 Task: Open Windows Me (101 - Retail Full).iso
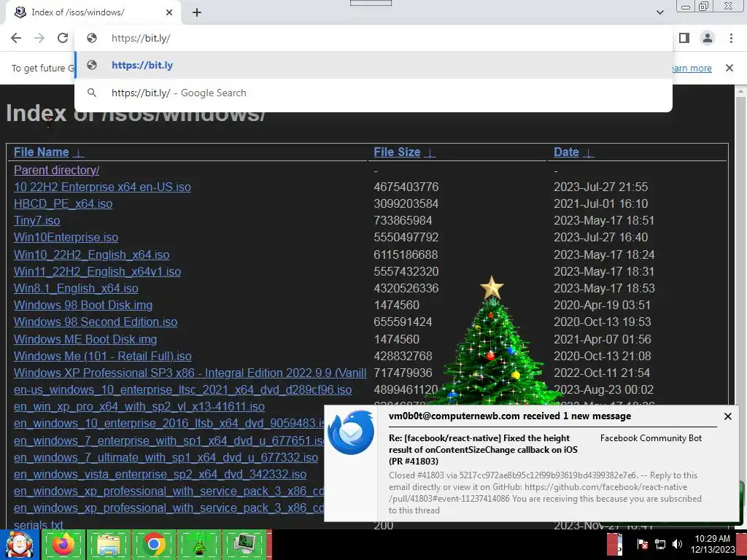102,356
